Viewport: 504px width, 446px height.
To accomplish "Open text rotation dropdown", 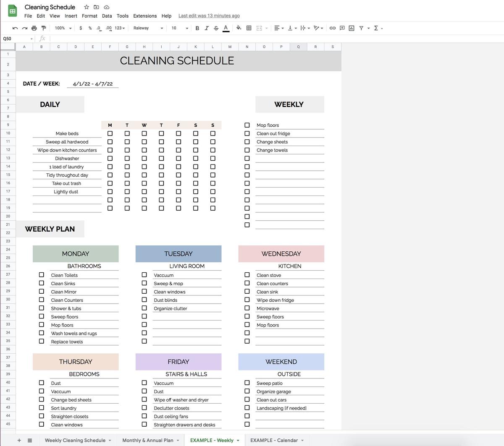I will [x=318, y=28].
